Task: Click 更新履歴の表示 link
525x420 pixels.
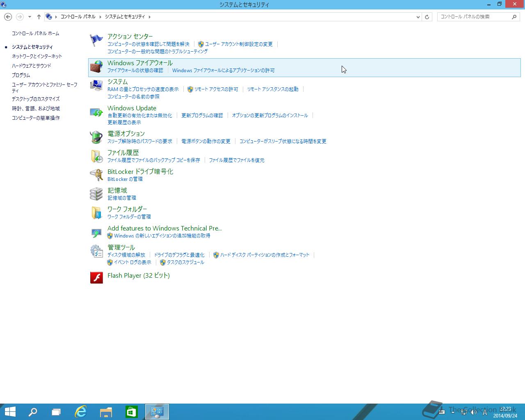Action: 124,122
